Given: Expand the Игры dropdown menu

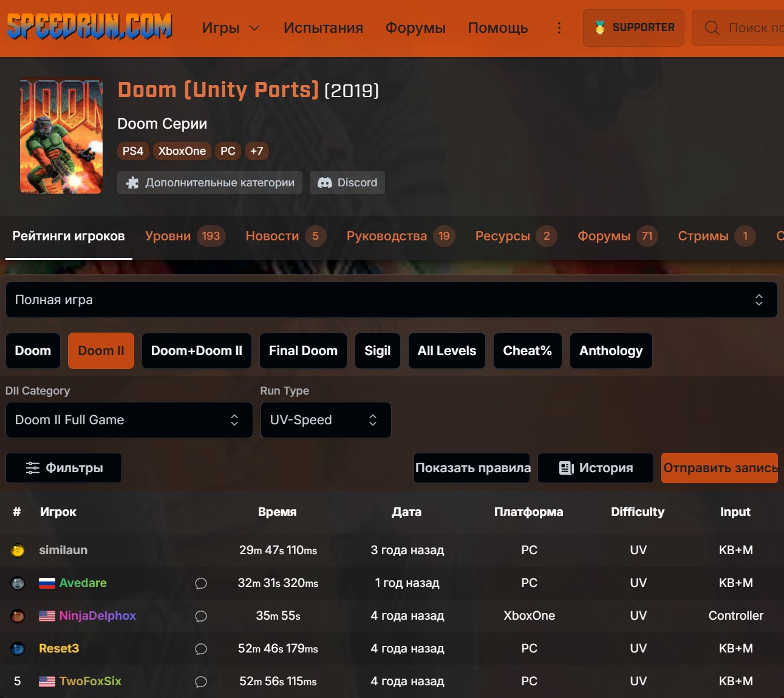Looking at the screenshot, I should (231, 28).
